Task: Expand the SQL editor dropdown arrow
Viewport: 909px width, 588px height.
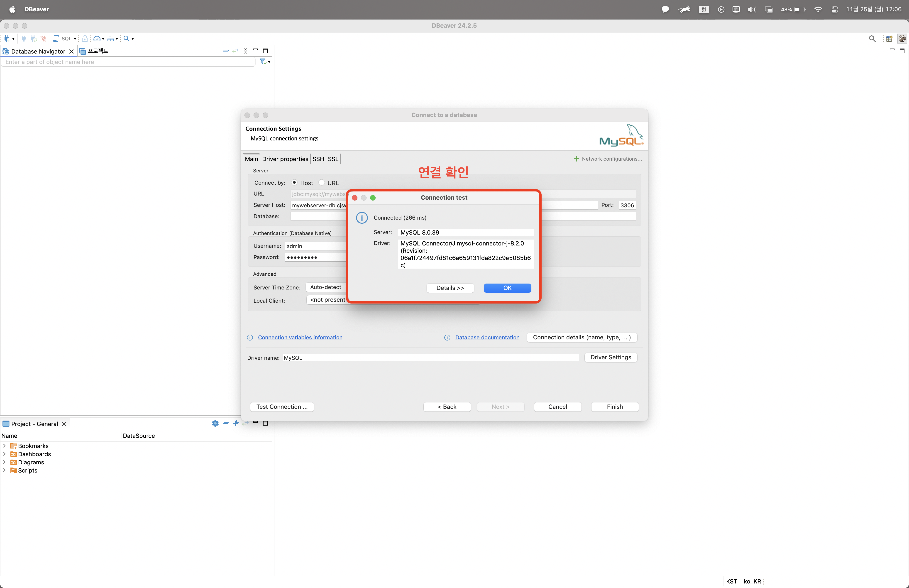Action: [75, 39]
